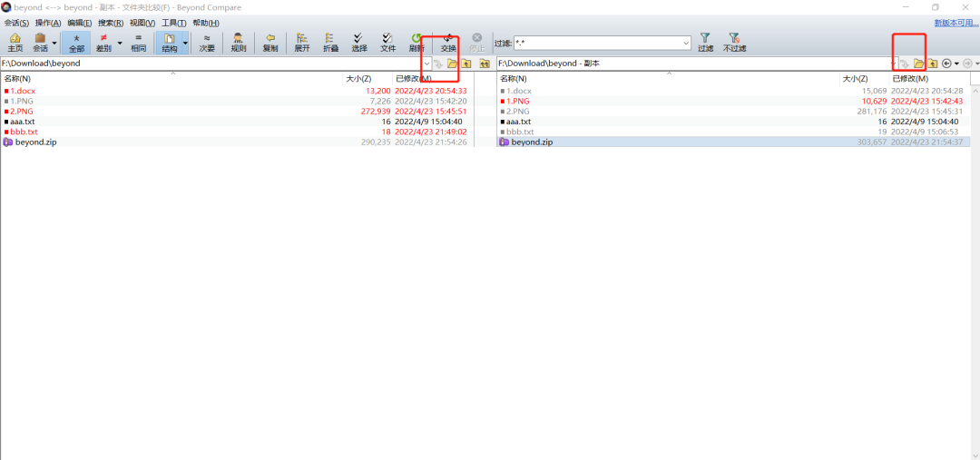Open the 搜索(R) menu
This screenshot has width=980, height=460.
click(x=111, y=23)
